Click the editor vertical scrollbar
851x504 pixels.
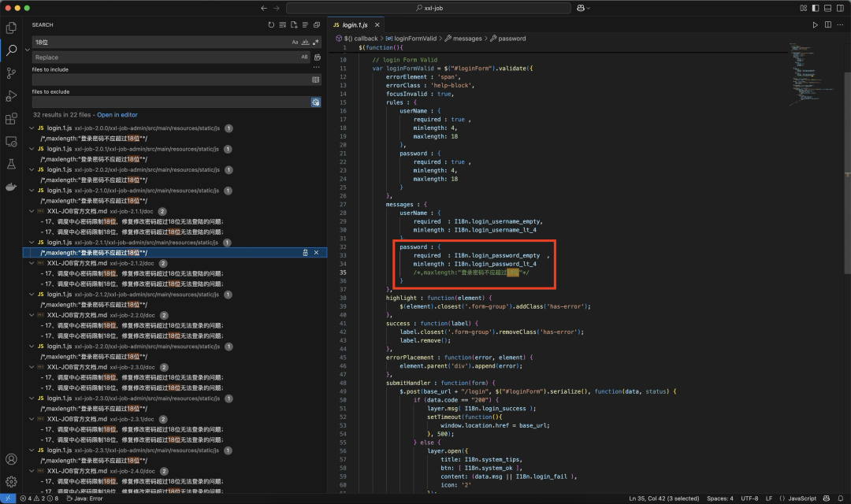click(x=847, y=172)
